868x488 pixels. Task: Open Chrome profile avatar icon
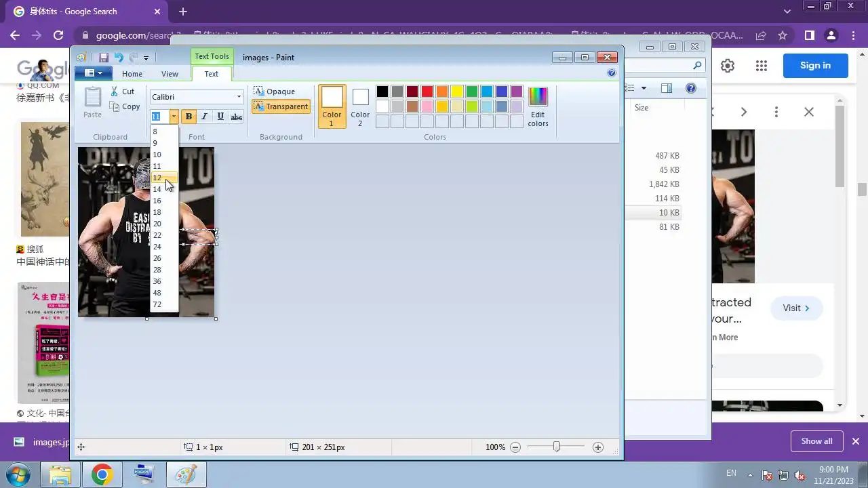pos(831,35)
